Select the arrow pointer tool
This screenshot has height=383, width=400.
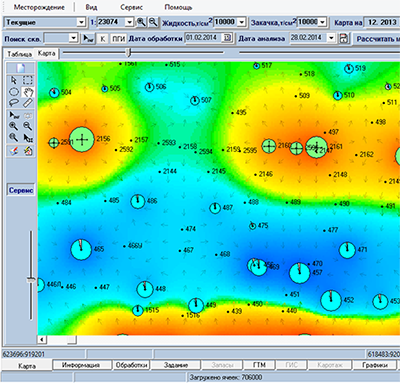pos(14,80)
